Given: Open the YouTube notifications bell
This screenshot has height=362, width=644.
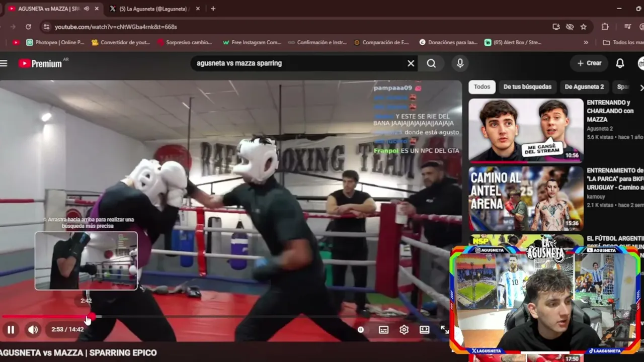Looking at the screenshot, I should click(x=620, y=63).
